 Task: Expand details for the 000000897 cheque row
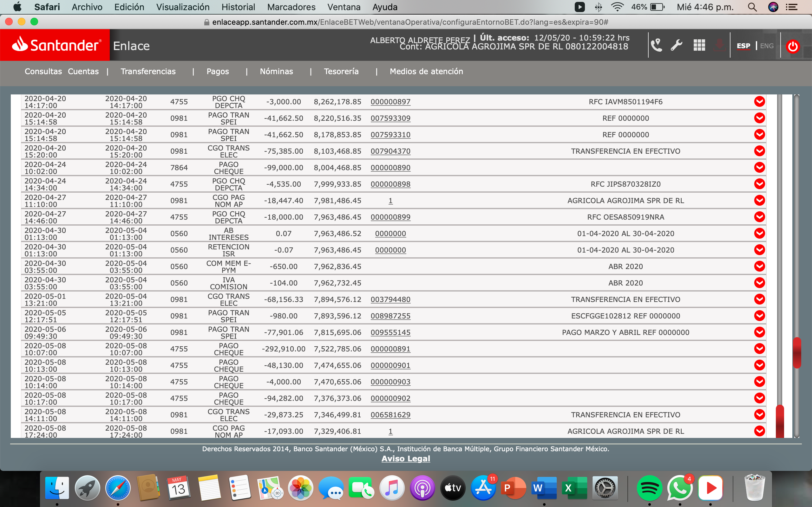coord(759,102)
